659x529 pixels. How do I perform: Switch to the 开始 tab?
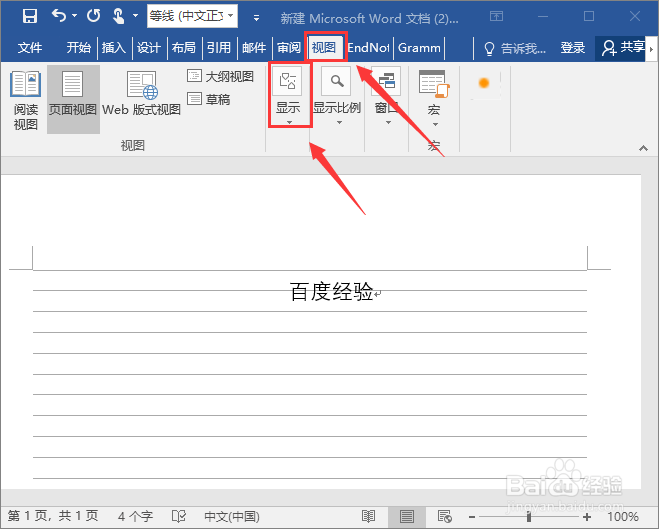click(78, 47)
